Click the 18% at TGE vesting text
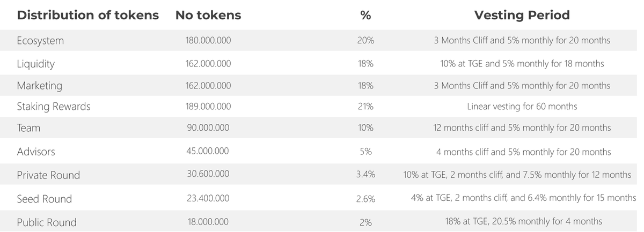Image resolution: width=644 pixels, height=232 pixels. 522,221
